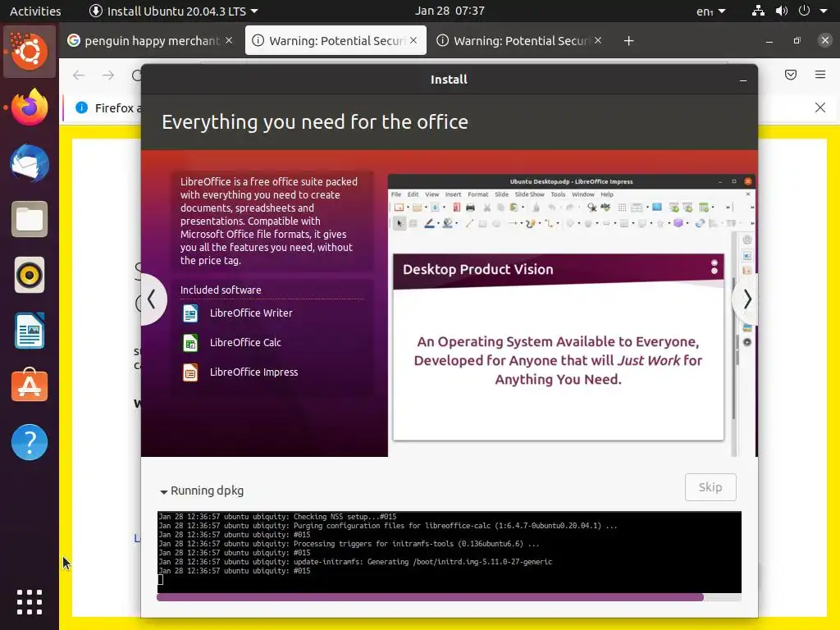Open the Activities overview
Screen dimensions: 840x630
pos(35,11)
